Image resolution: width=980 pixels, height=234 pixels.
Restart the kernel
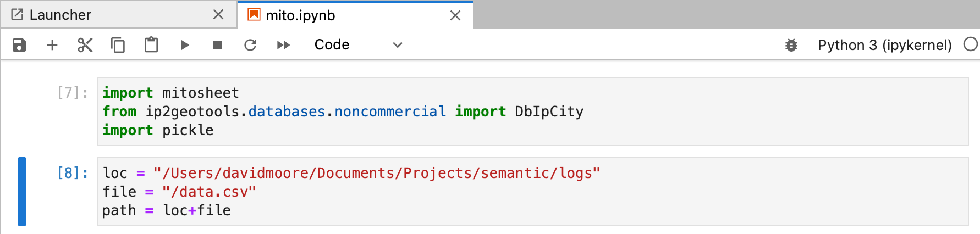[250, 45]
